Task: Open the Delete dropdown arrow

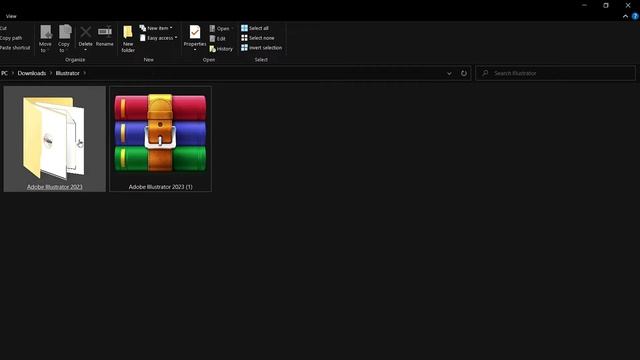Action: tap(85, 50)
